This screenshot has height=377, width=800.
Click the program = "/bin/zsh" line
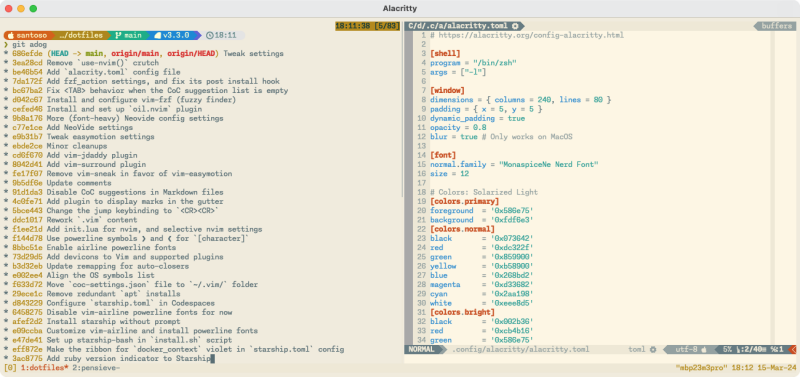[473, 63]
